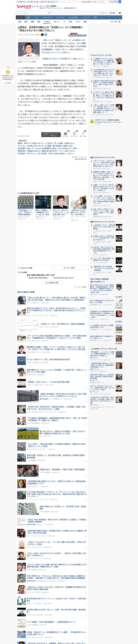The height and width of the screenshot is (644, 138).
Task: Tick the コメント非表示 checkbox
Action: [75, 287]
